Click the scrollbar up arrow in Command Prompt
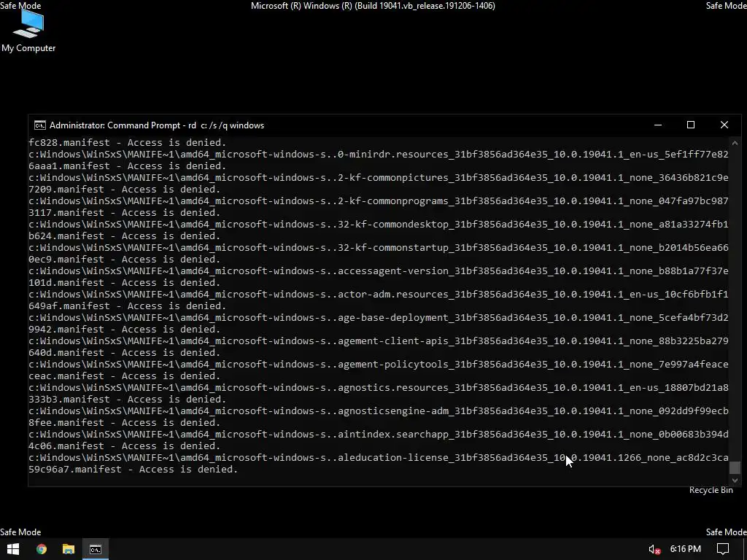This screenshot has height=560, width=747. tap(735, 142)
